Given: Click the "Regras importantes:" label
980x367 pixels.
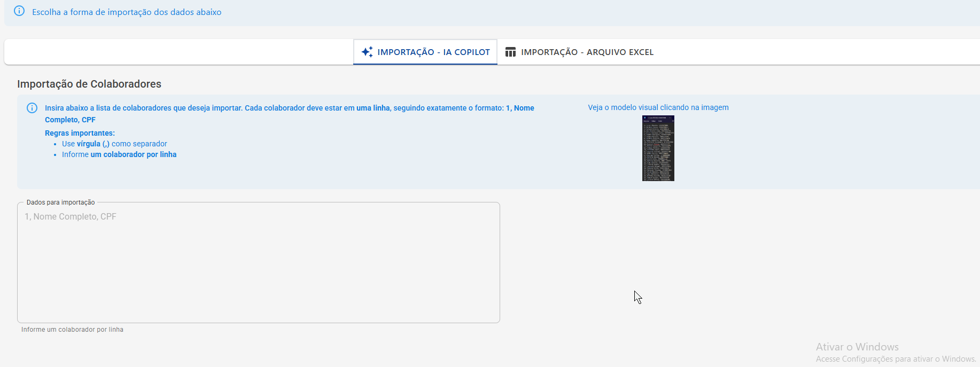Looking at the screenshot, I should pyautogui.click(x=80, y=133).
